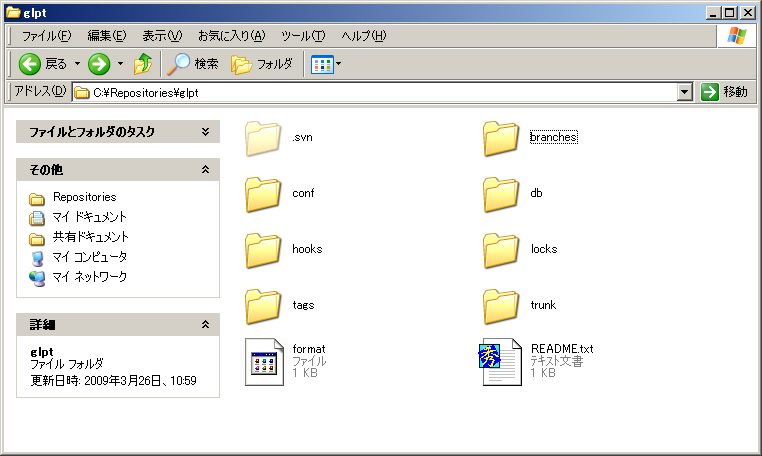The image size is (762, 456).
Task: Collapse the 詳細 panel
Action: 206,324
